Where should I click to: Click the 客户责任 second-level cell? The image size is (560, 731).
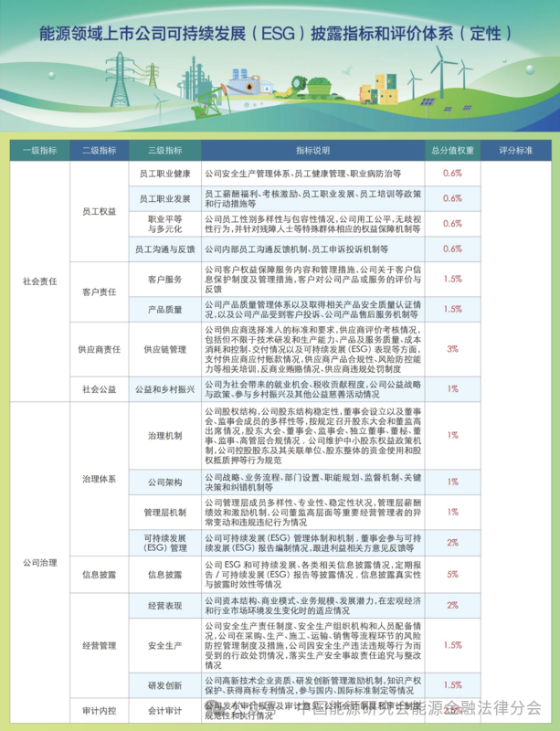(x=100, y=291)
